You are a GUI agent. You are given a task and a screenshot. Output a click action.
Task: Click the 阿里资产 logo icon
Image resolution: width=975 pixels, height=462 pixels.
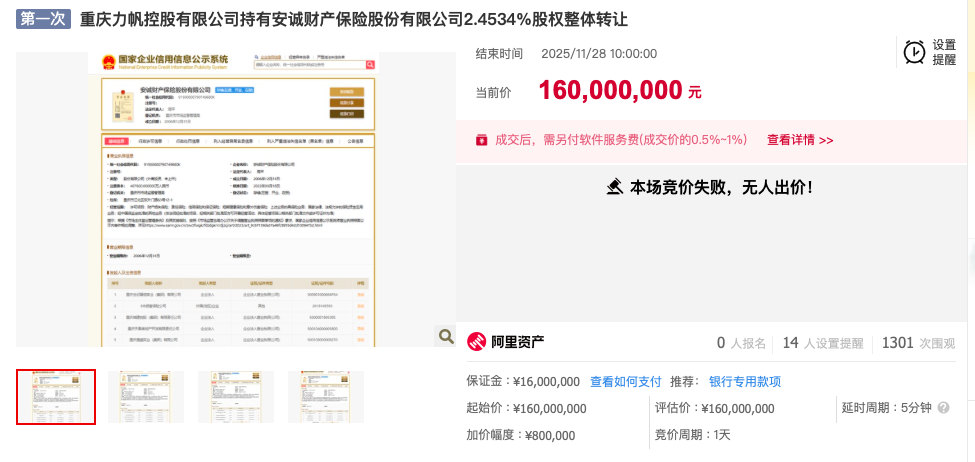[x=477, y=343]
